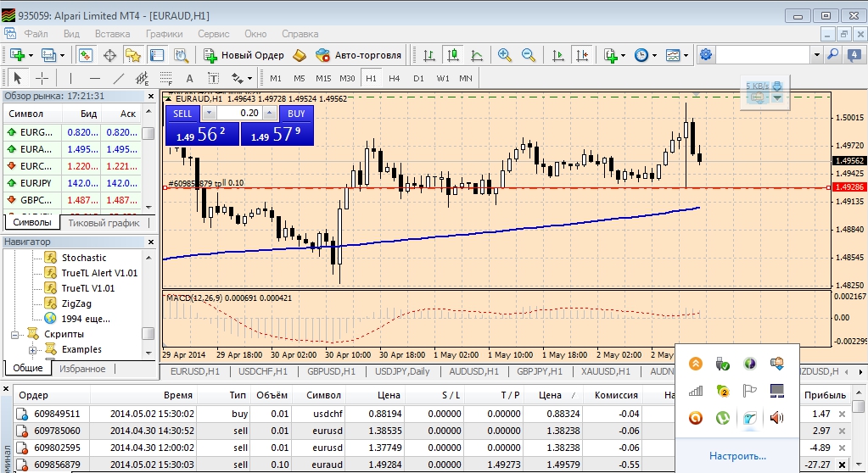Open the Сервис menu
The width and height of the screenshot is (868, 473).
point(213,34)
